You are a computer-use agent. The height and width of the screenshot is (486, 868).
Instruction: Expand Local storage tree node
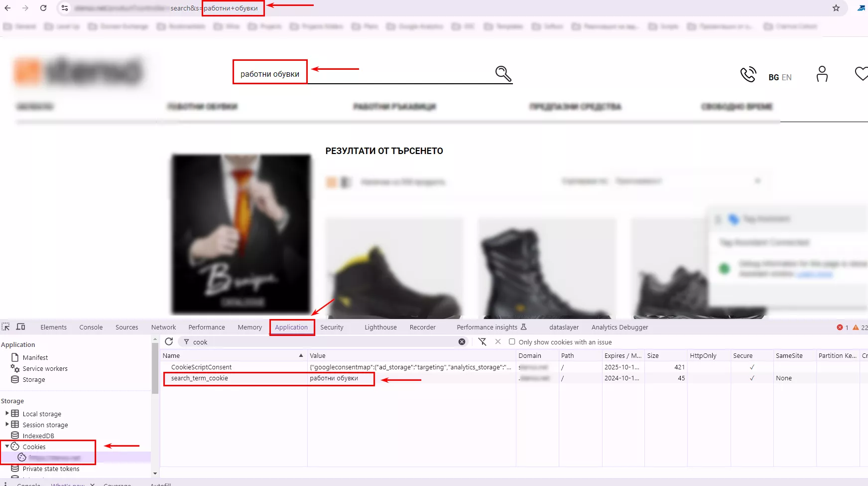[7, 413]
